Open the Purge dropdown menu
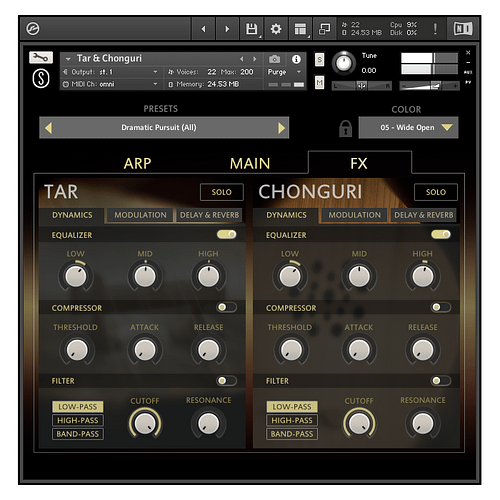The width and height of the screenshot is (500, 500). [x=284, y=72]
